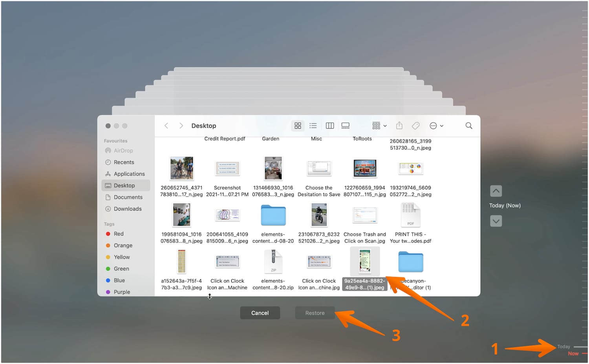Switch Finder to column view
Screen dimensions: 589x364
tap(329, 126)
